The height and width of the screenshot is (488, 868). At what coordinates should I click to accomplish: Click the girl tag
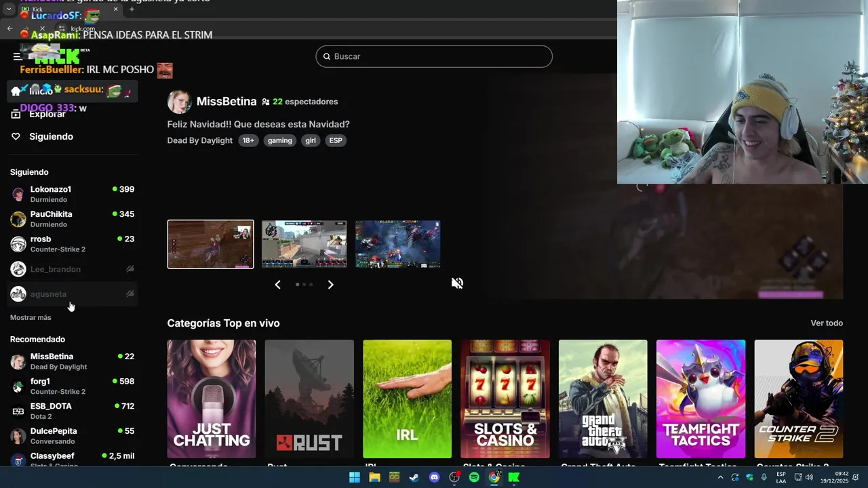click(x=311, y=140)
